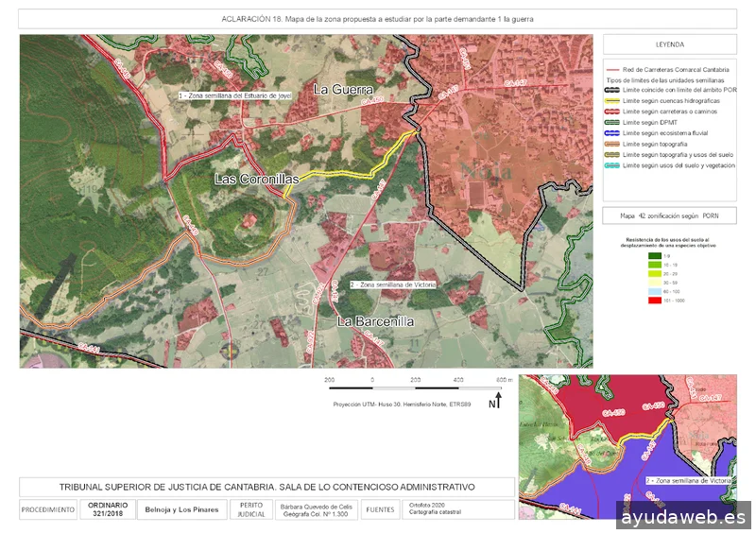
Task: Click the La Barcenilla place label
Action: pyautogui.click(x=376, y=321)
